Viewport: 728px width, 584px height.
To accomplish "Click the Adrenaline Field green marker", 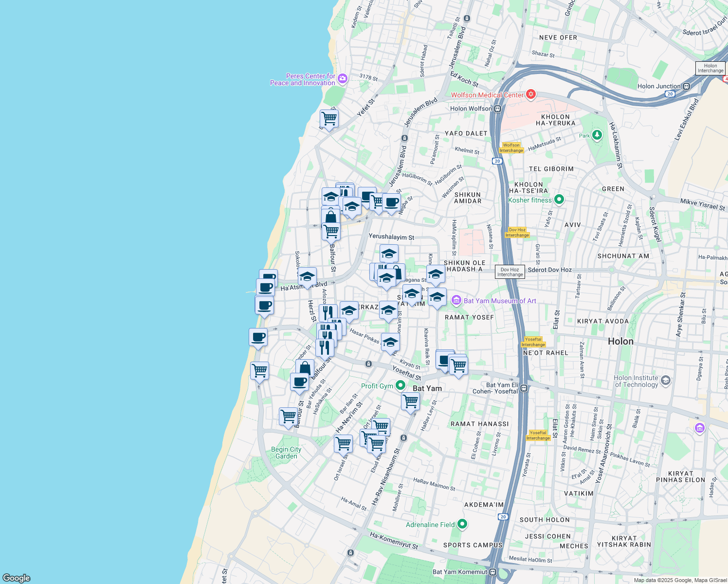I will 462,524.
